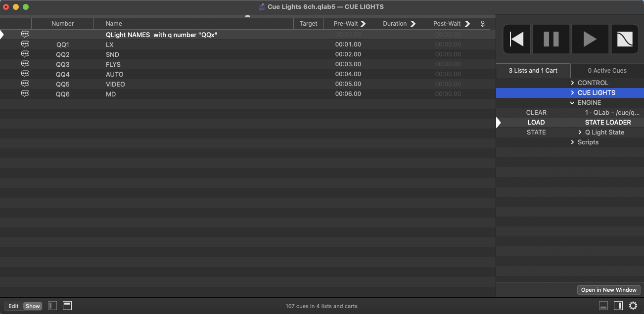Click the fade curve button in transport

[625, 39]
